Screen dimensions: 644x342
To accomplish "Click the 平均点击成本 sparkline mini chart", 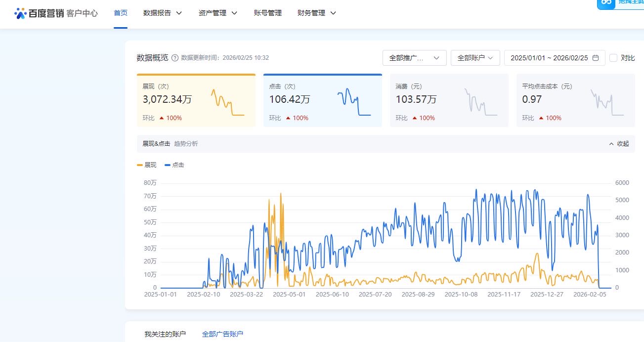I will point(607,102).
